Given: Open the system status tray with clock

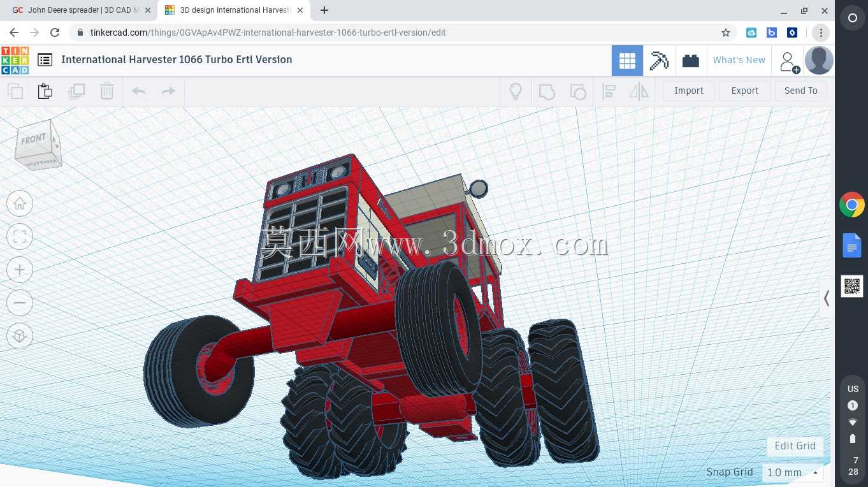Looking at the screenshot, I should point(853,430).
